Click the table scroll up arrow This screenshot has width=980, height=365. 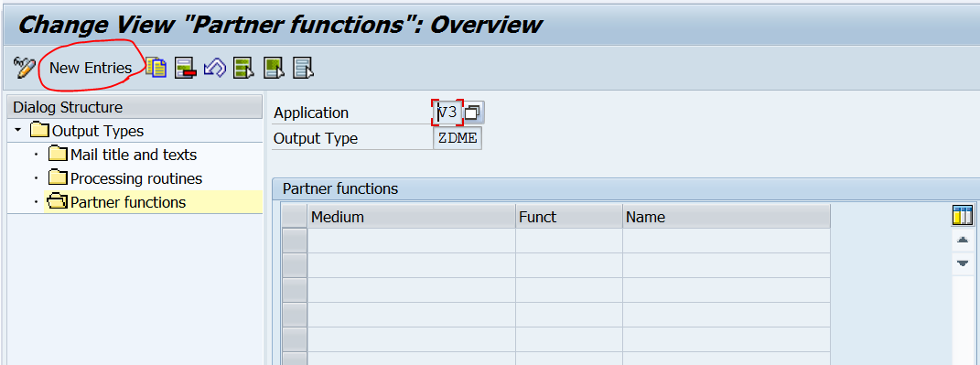pyautogui.click(x=963, y=240)
